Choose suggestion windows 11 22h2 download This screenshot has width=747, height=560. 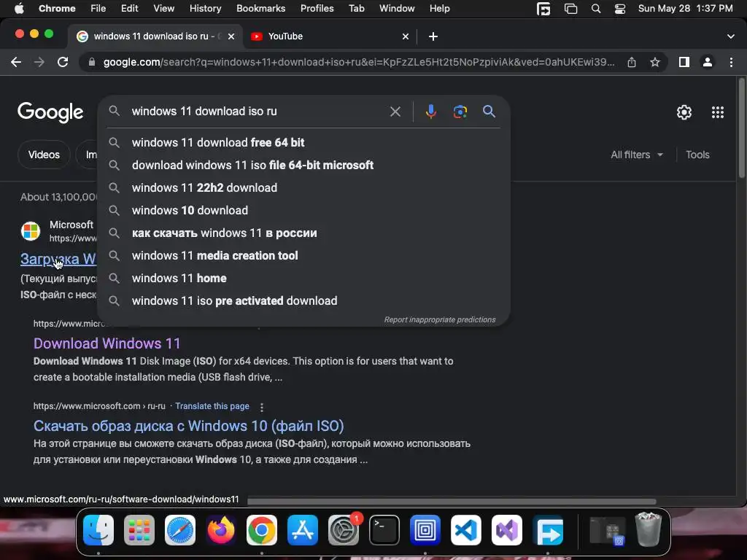click(303, 187)
